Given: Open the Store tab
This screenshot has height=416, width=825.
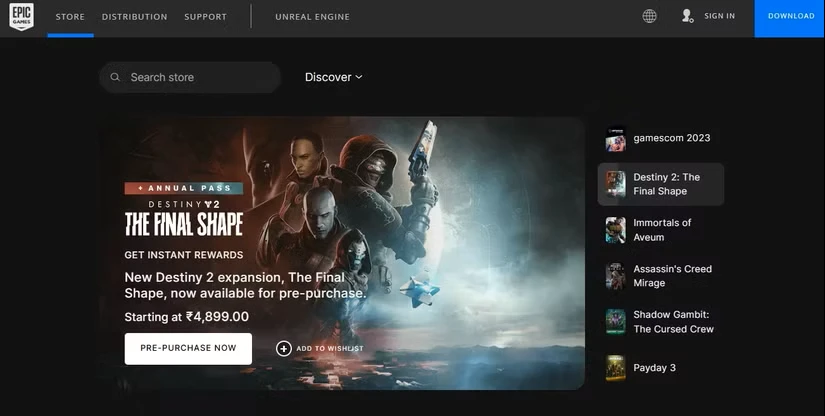Looking at the screenshot, I should point(70,17).
